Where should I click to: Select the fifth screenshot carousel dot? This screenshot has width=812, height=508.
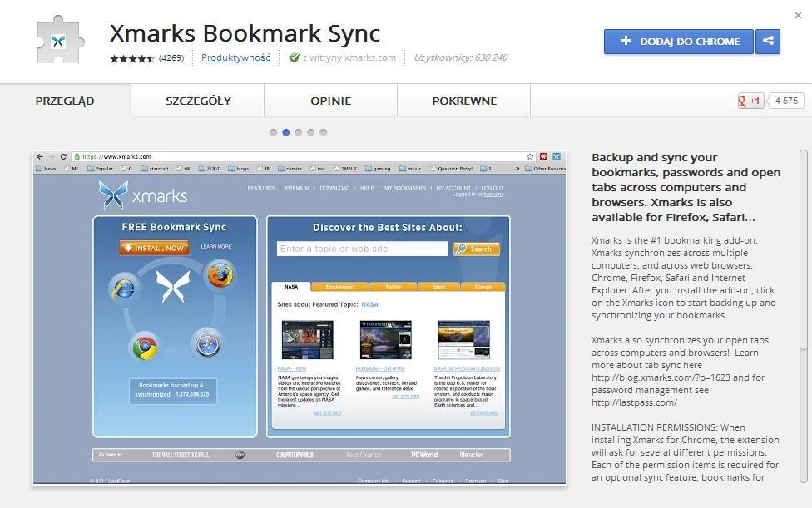pyautogui.click(x=323, y=132)
